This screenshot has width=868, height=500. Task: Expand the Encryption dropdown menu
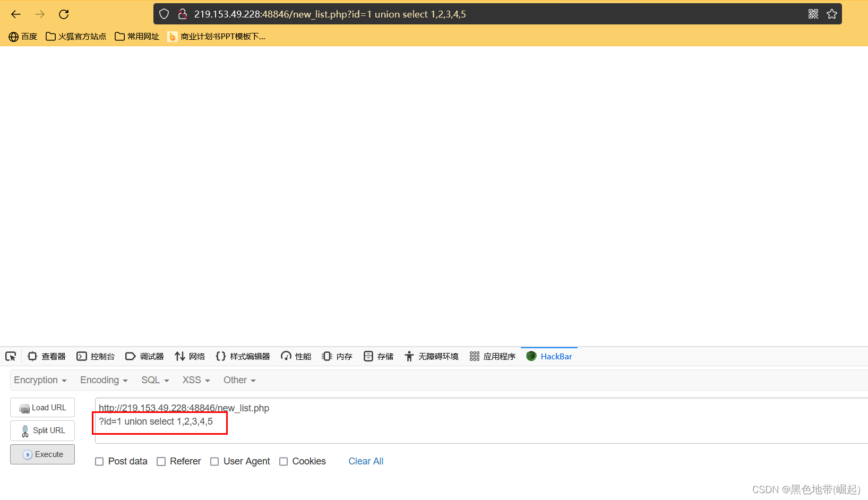coord(40,380)
